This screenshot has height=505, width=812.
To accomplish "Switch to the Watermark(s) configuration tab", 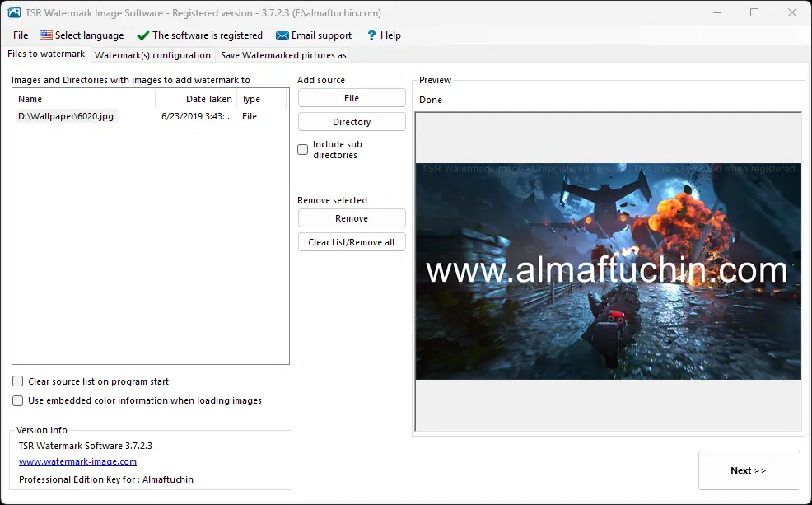I will click(153, 55).
